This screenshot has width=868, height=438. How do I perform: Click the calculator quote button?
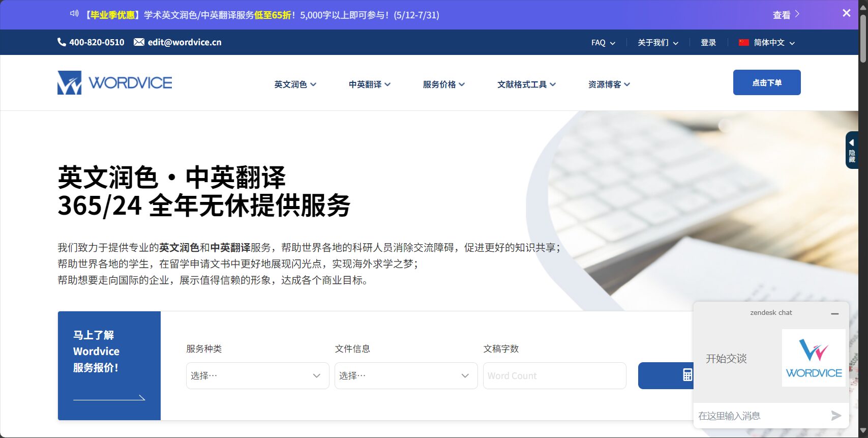click(666, 375)
